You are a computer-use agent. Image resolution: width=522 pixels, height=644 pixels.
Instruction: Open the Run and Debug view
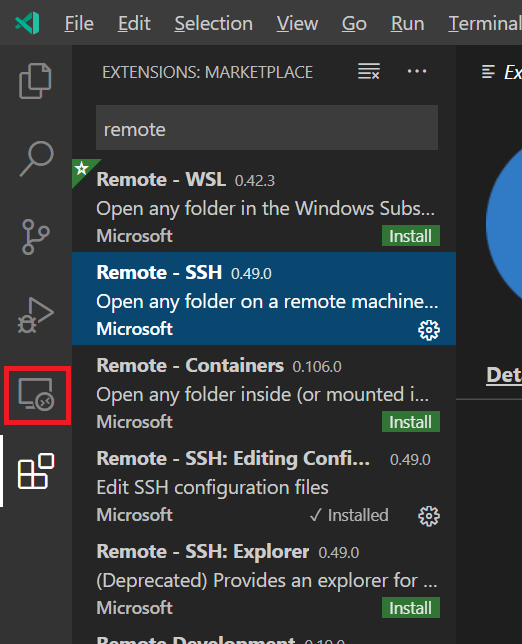(36, 315)
